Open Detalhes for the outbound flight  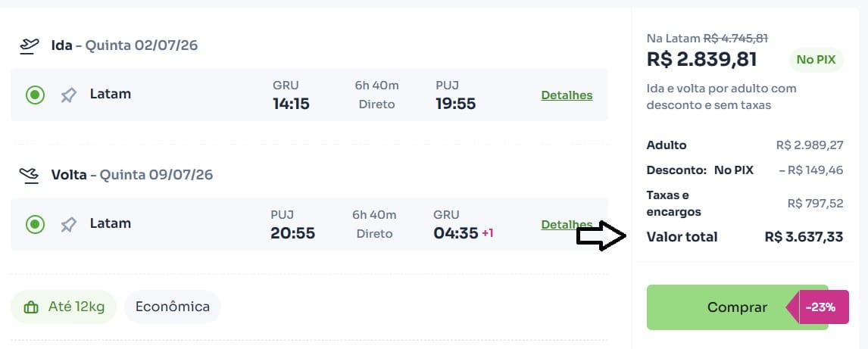[x=567, y=95]
